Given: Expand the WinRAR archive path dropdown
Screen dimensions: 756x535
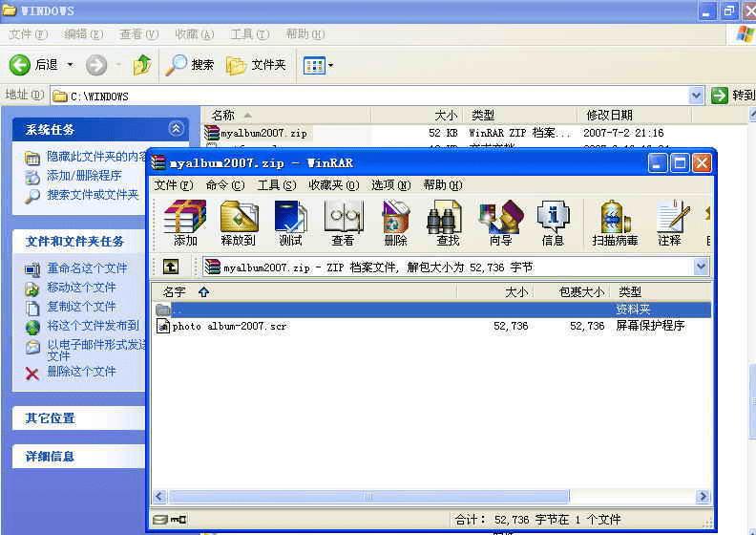Looking at the screenshot, I should click(x=701, y=267).
